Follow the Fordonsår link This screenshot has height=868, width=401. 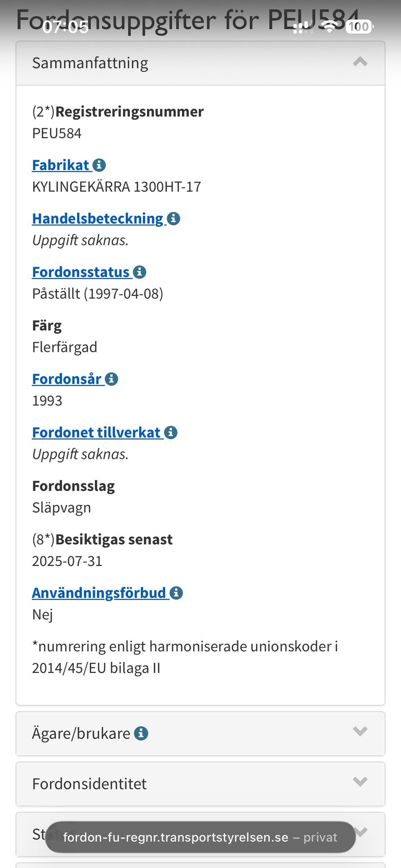pyautogui.click(x=67, y=379)
